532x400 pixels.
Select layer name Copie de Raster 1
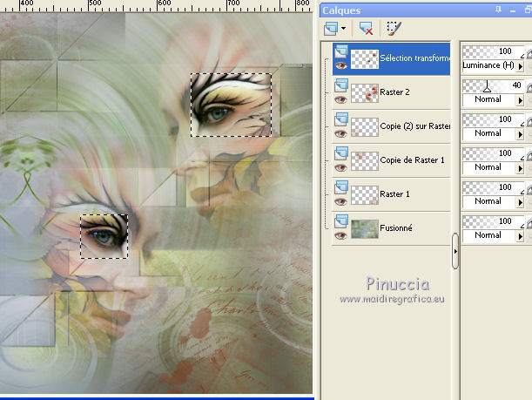[412, 160]
